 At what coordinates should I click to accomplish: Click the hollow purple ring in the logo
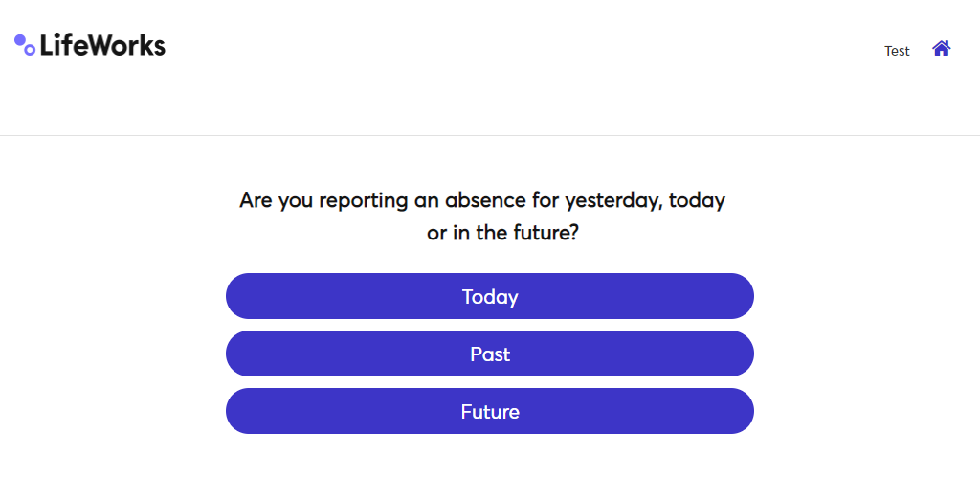pyautogui.click(x=30, y=49)
